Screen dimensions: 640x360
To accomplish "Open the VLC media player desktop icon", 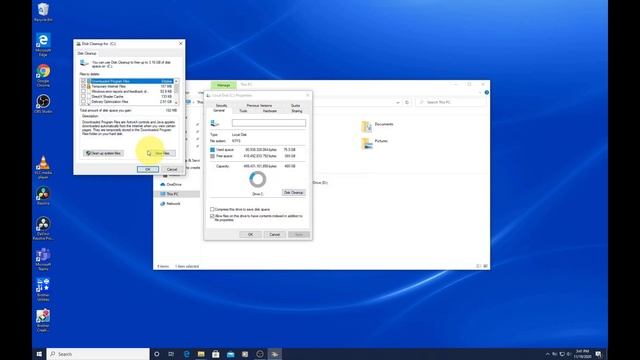I will tap(43, 167).
